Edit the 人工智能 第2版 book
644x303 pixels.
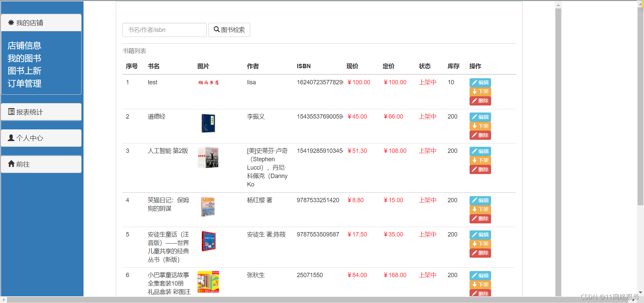(480, 151)
